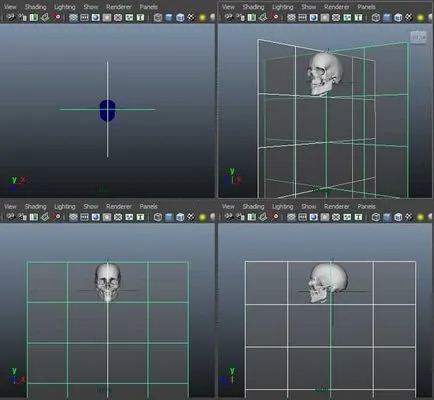
Task: Click Image Plane icon in perspective panel
Action: point(263,17)
